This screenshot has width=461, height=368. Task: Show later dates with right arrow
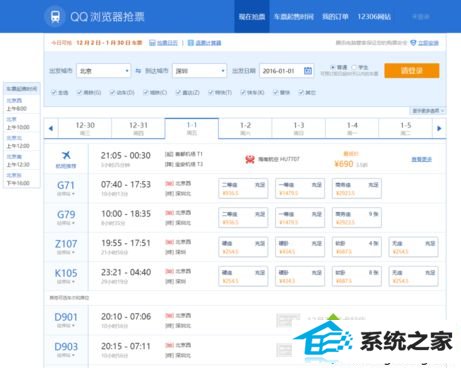439,128
